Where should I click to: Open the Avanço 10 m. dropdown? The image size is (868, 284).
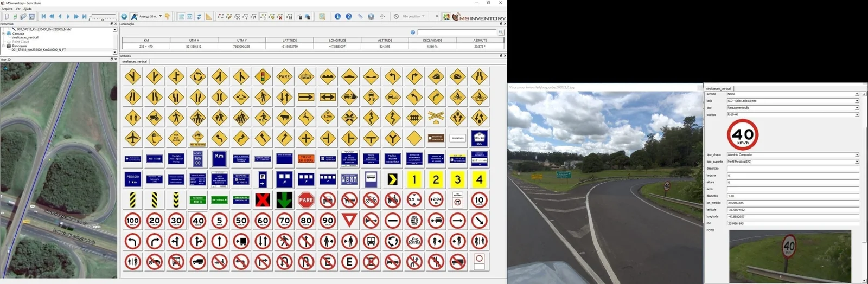coord(160,17)
